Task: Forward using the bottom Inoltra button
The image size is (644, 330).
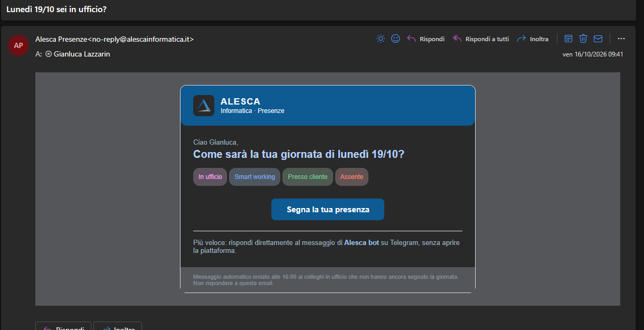Action: (118, 327)
